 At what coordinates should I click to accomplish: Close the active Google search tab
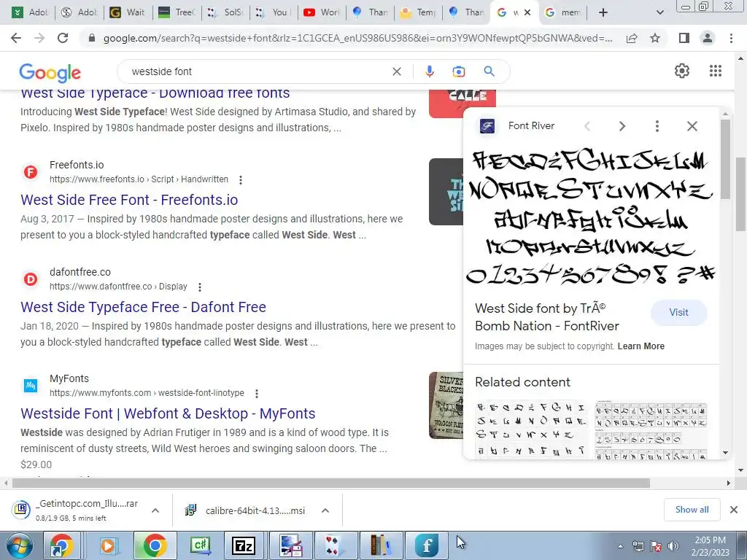pyautogui.click(x=527, y=12)
